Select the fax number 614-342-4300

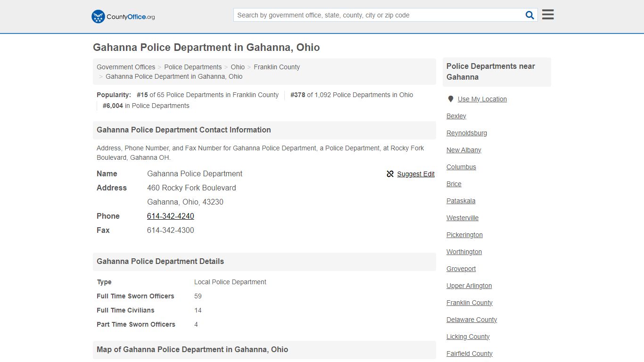pos(171,230)
